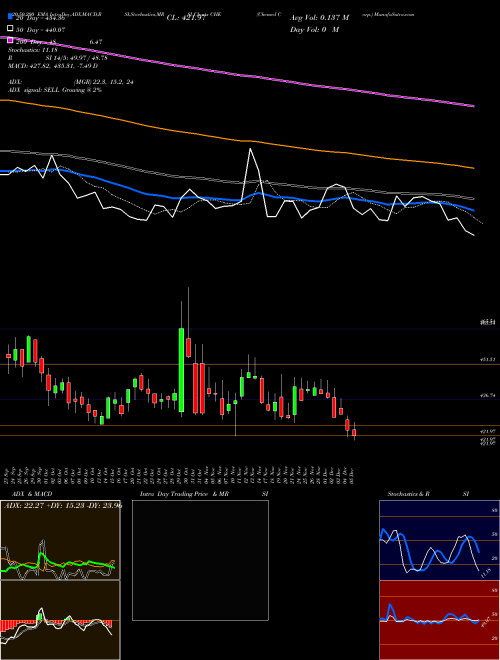Select the Avg Vol: 0.137 M text

[x=319, y=18]
